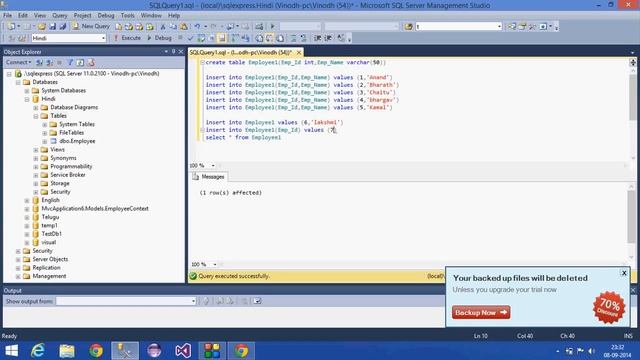Click the New Query toolbar button
This screenshot has height=360, width=640.
[91, 26]
